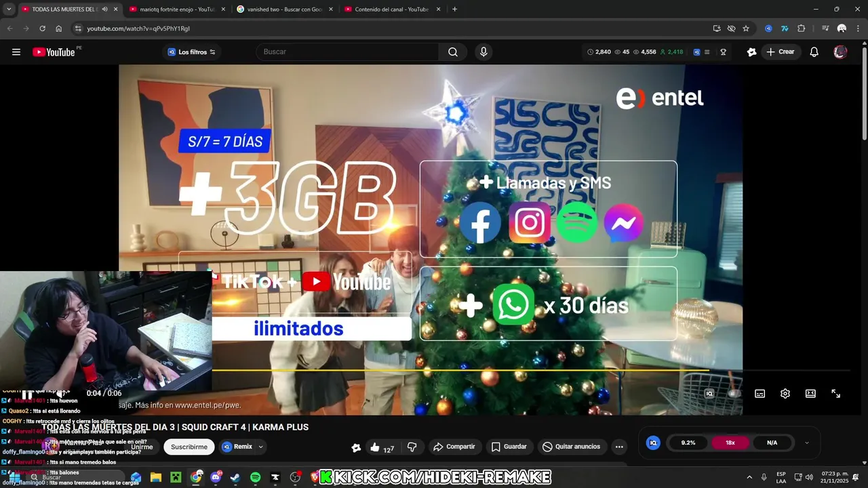Open Los filtros dropdown
Viewport: 868px width, 488px height.
tap(191, 52)
